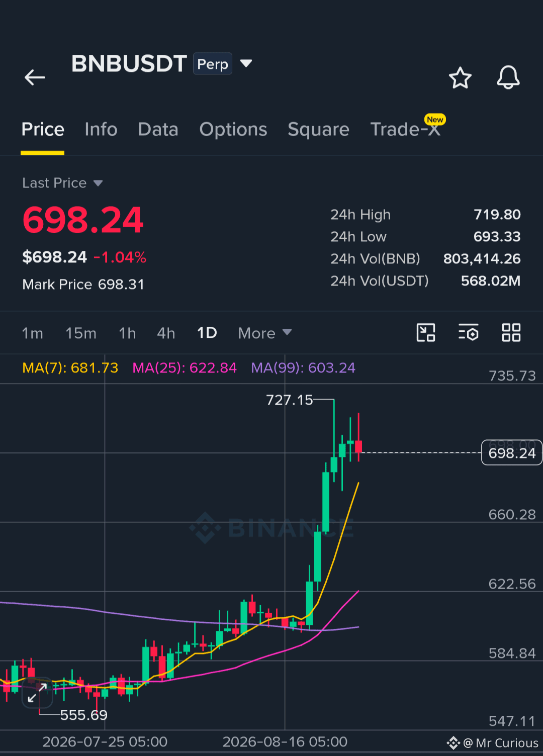Tap the 660.28 price axis label
This screenshot has height=756, width=543.
512,515
